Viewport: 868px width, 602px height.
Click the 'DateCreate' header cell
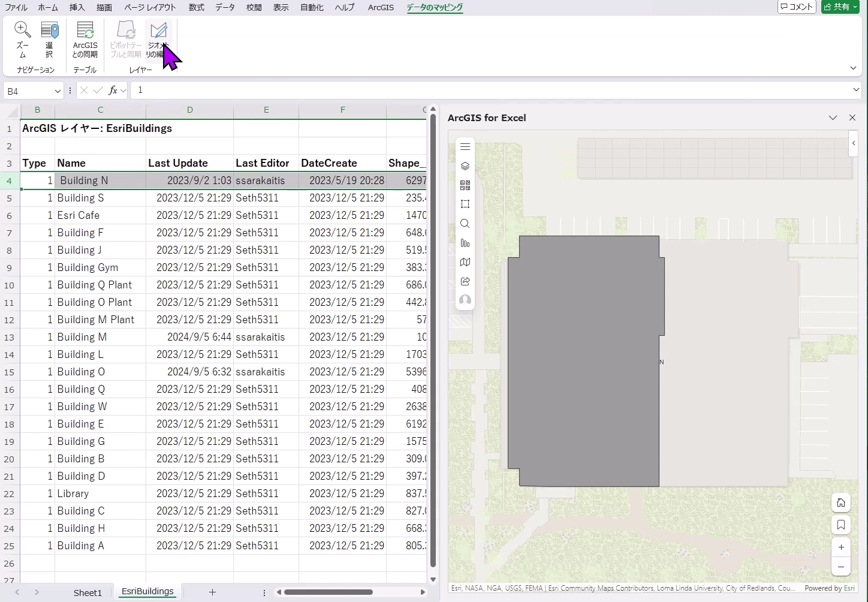342,163
